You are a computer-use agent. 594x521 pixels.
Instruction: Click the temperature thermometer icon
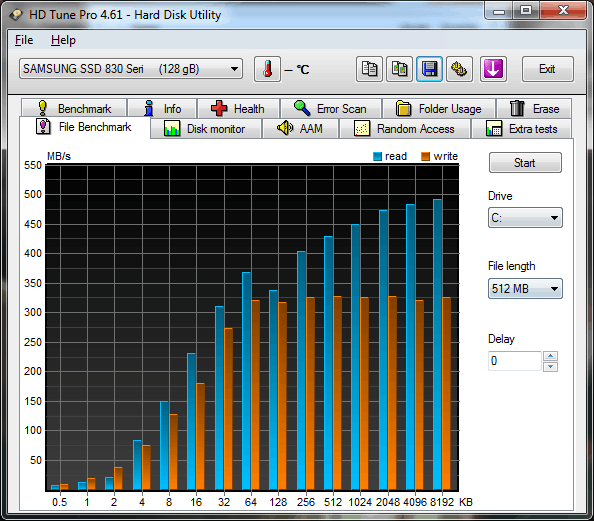[x=267, y=69]
